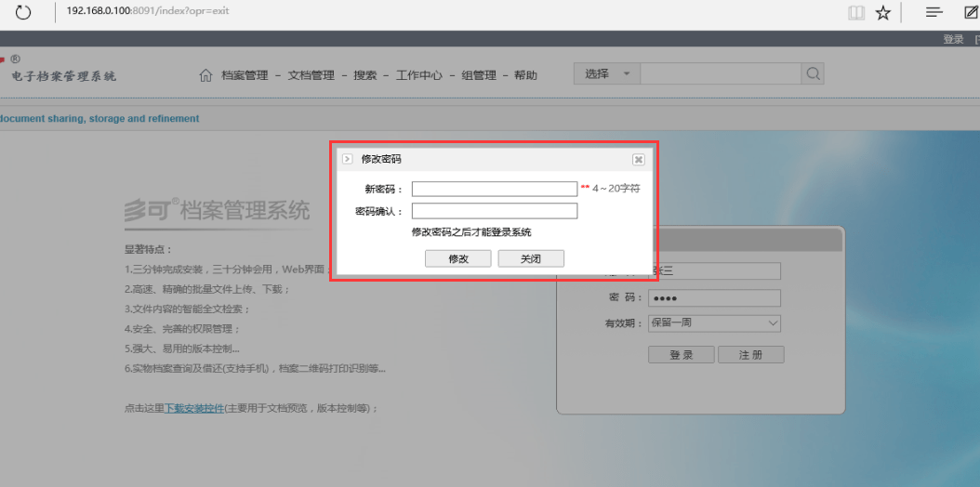Open the 文档管理 menu
Screen dimensions: 980x487
[311, 75]
